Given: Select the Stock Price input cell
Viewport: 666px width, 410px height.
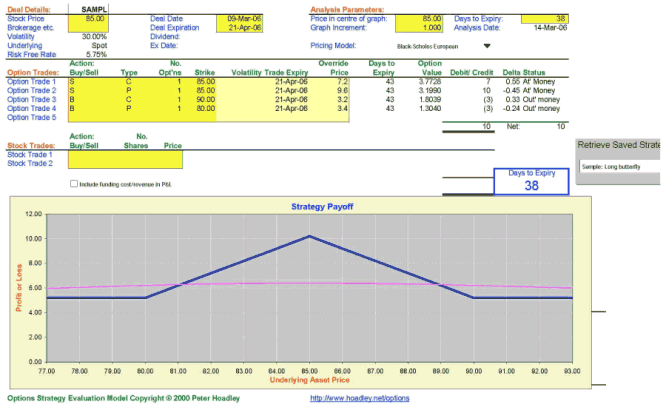Looking at the screenshot, I should (x=95, y=18).
